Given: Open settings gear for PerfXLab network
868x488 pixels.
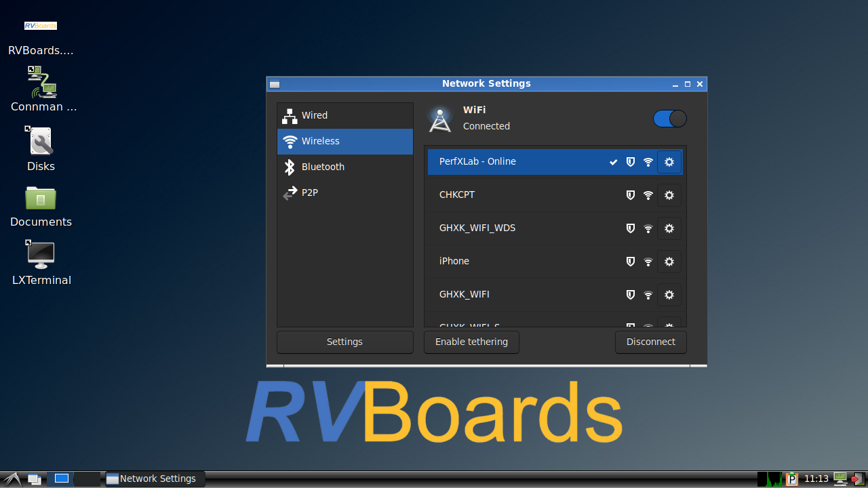Looking at the screenshot, I should click(669, 162).
